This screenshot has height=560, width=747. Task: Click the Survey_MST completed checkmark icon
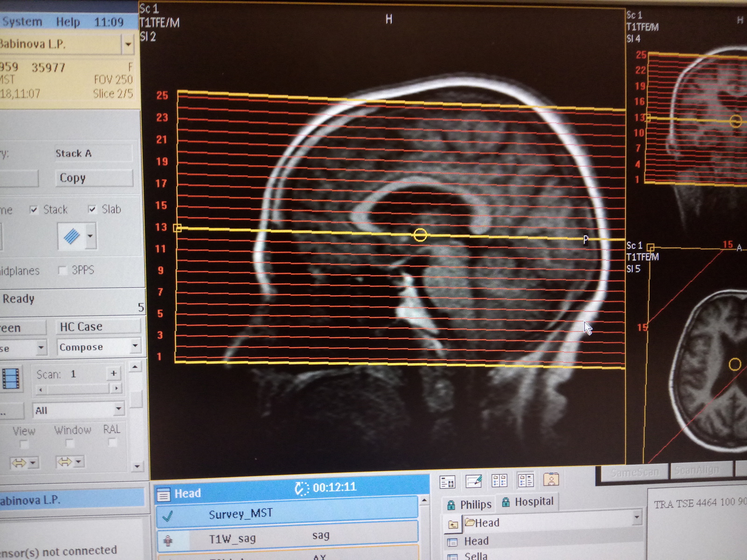click(168, 516)
